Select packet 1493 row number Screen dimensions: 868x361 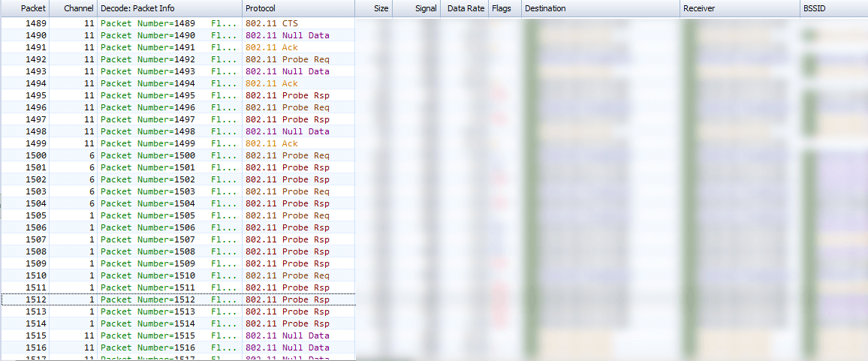click(36, 71)
